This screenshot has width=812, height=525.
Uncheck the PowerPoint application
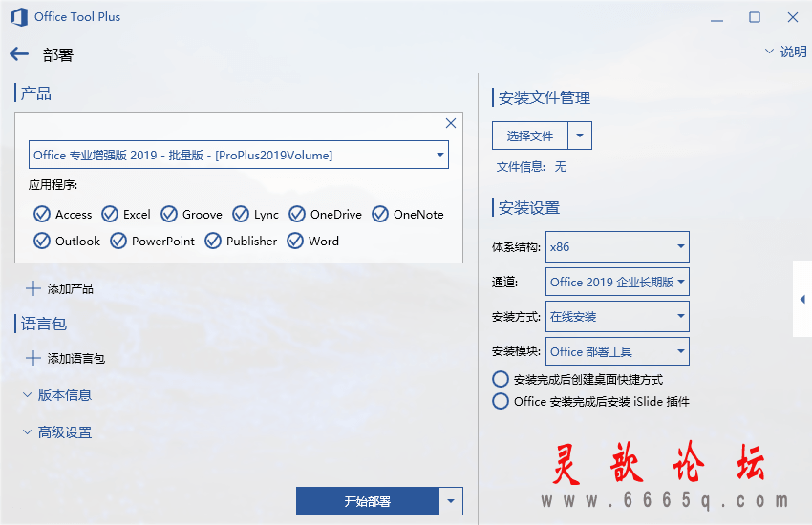118,241
